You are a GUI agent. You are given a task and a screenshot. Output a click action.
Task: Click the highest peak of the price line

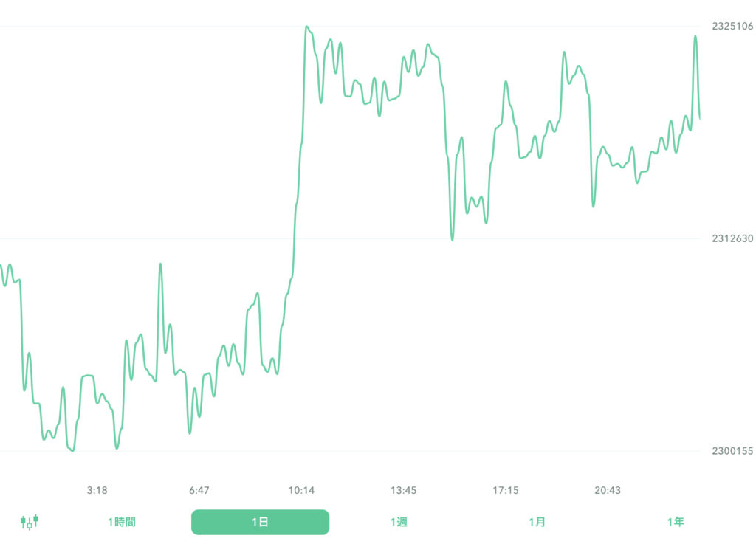306,27
